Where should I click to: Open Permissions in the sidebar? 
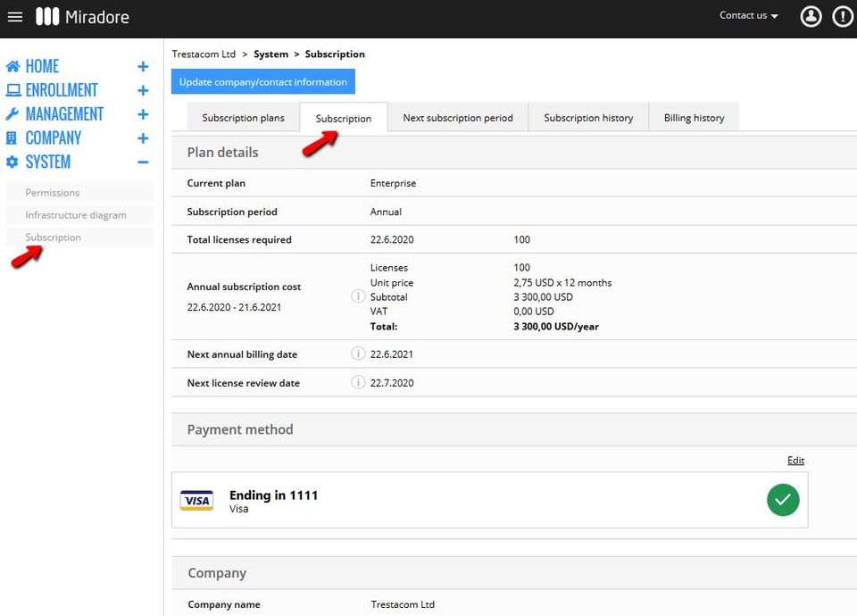79,193
